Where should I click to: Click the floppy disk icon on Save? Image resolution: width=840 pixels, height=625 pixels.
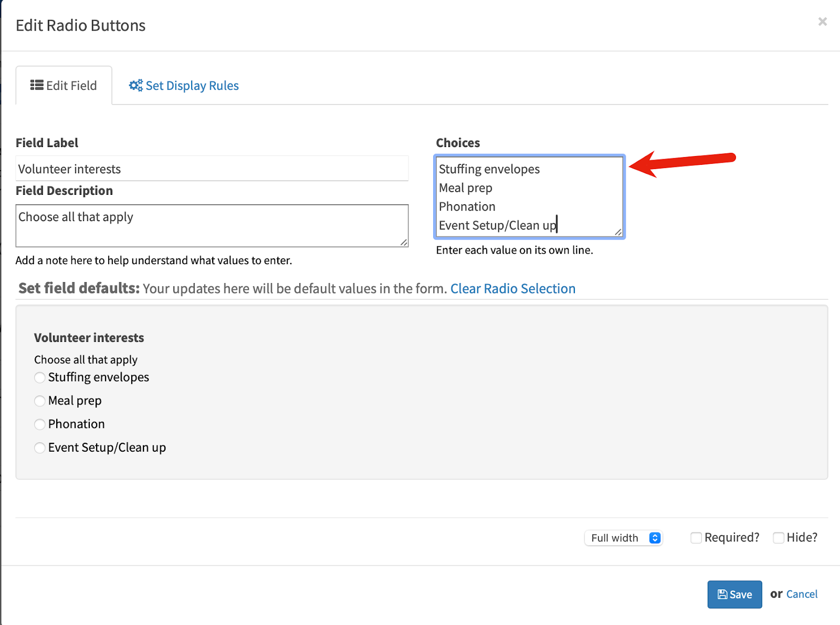722,595
